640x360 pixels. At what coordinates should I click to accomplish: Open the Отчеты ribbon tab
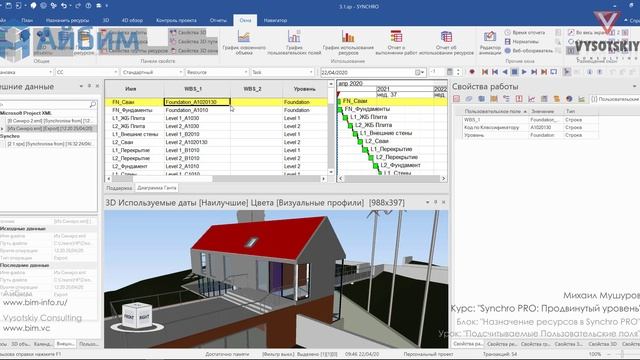pos(218,20)
